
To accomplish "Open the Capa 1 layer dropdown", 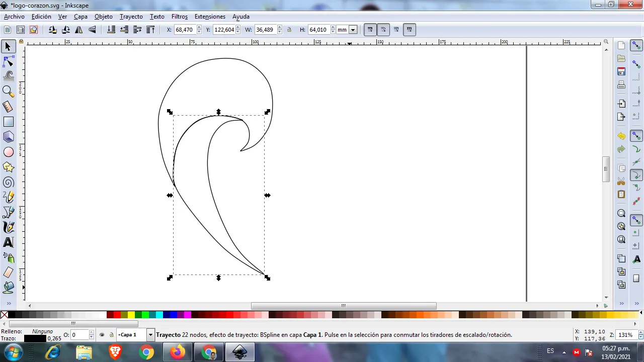I will pyautogui.click(x=150, y=334).
